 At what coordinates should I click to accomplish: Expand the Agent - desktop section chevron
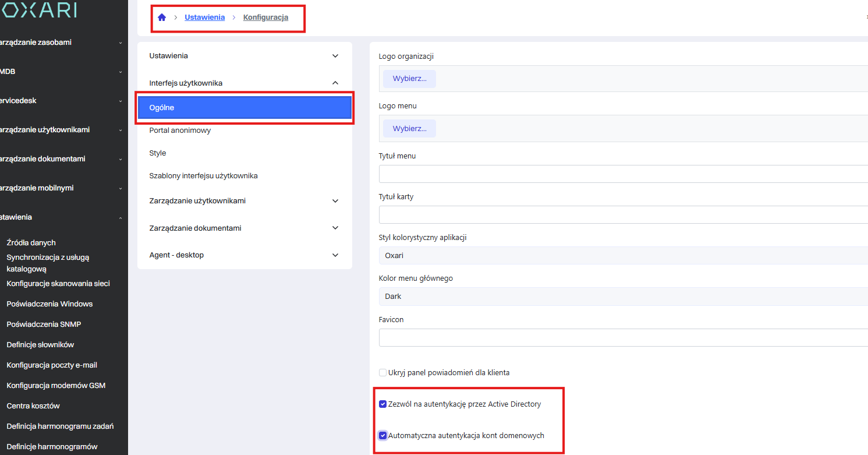pos(335,255)
